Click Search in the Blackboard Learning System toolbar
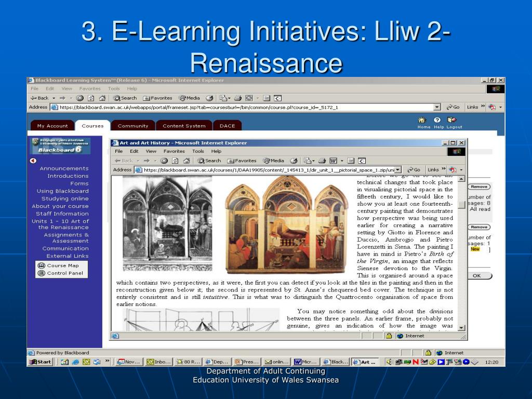Image resolution: width=532 pixels, height=399 pixels. pos(125,98)
